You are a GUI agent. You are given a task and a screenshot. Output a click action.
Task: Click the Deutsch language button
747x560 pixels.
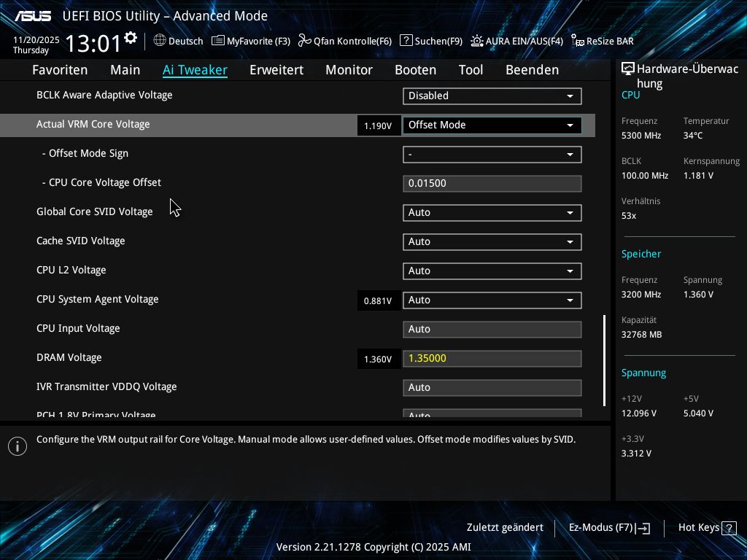[178, 41]
